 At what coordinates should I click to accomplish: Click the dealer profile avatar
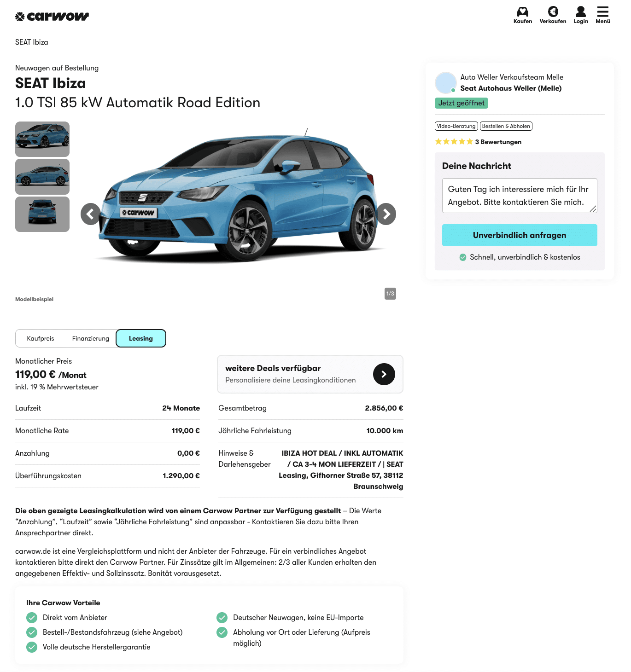point(445,82)
